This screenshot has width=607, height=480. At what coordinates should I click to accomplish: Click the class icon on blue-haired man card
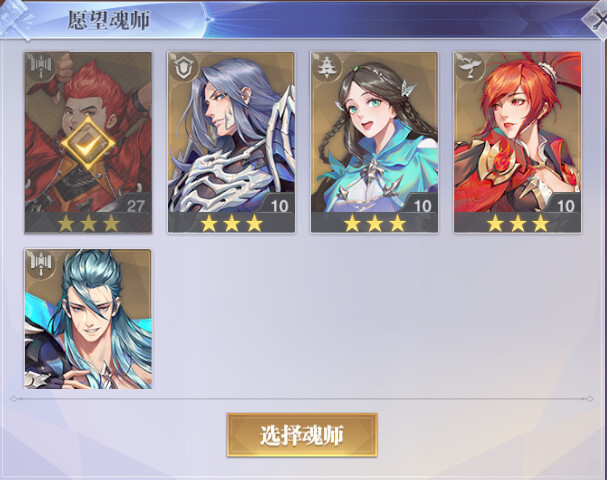pyautogui.click(x=41, y=263)
